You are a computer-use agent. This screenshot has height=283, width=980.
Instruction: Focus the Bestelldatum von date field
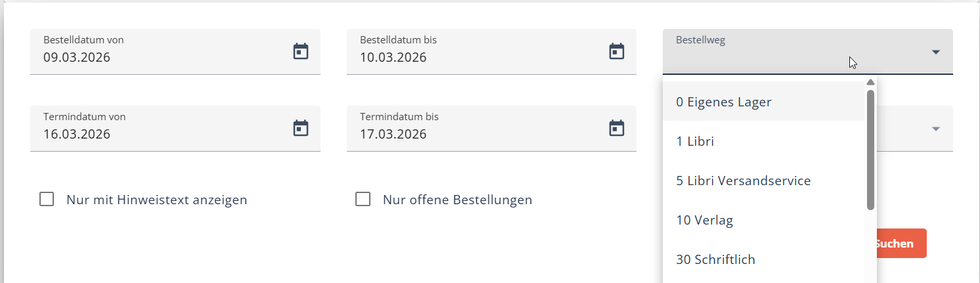point(158,57)
